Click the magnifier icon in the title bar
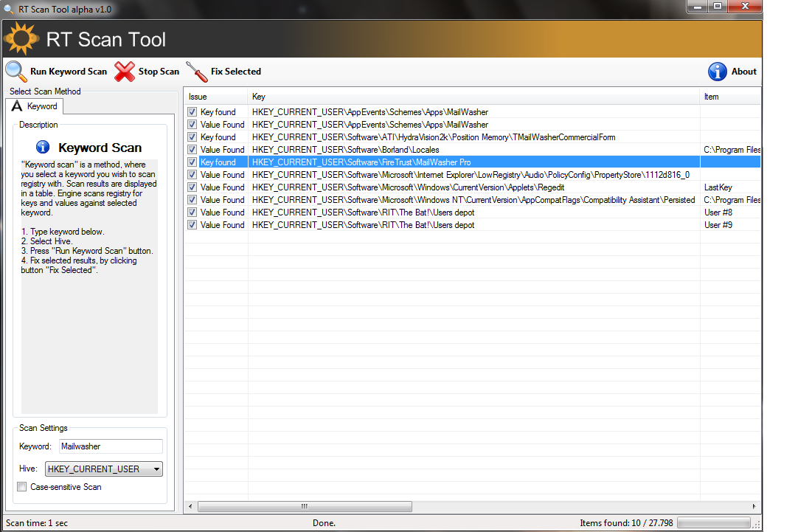The width and height of the screenshot is (812, 532). 9,10
